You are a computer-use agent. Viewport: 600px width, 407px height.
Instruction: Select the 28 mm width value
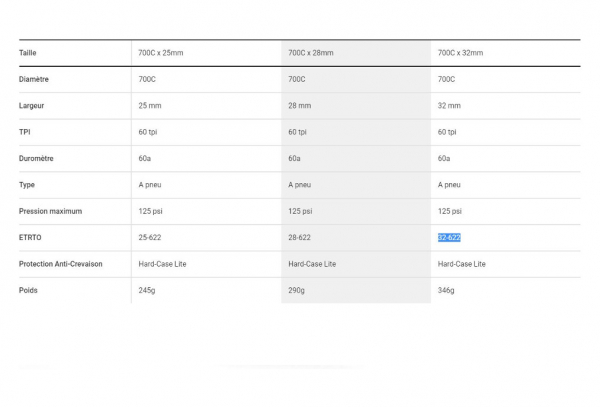pyautogui.click(x=300, y=105)
